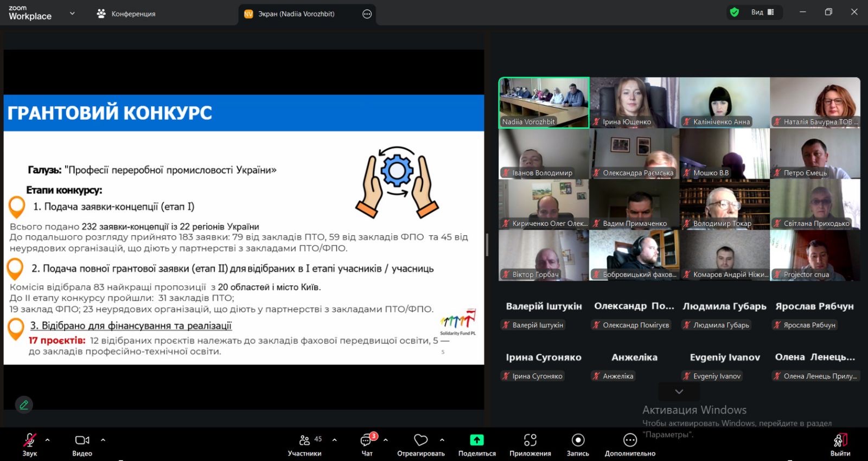
Task: Switch to the Конференция tab
Action: [x=126, y=14]
